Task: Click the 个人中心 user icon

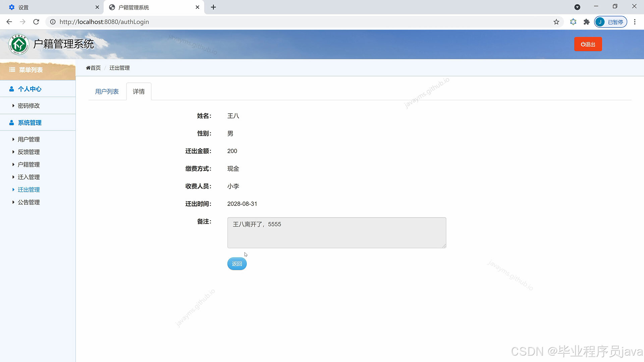Action: point(11,89)
